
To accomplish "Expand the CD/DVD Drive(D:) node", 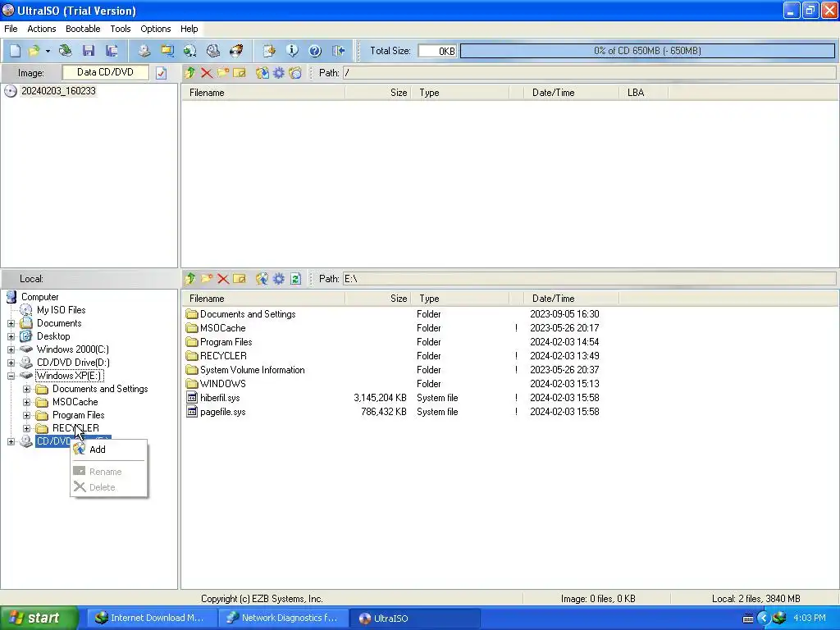I will click(11, 363).
